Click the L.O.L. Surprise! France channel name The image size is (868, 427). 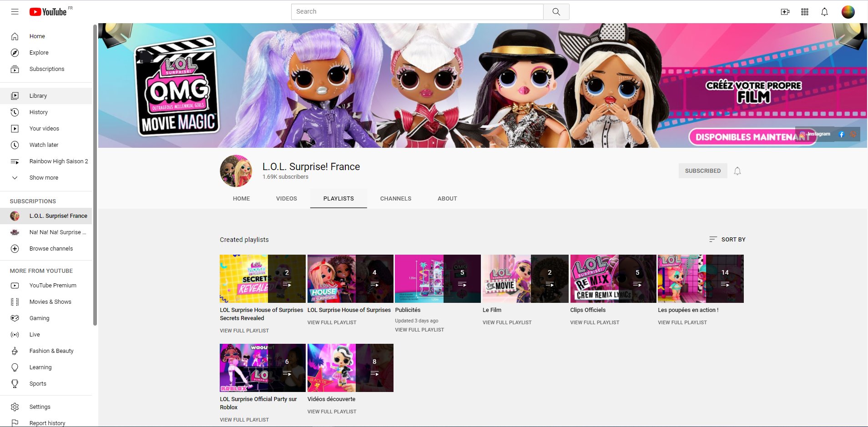tap(311, 167)
